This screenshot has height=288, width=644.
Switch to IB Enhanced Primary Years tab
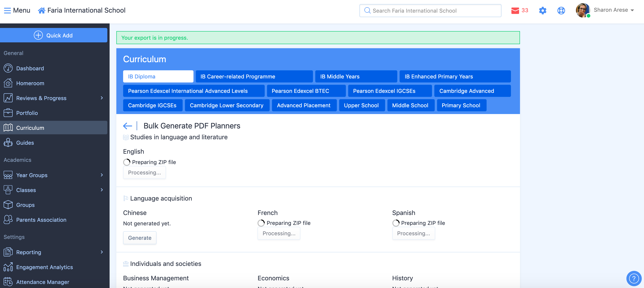coord(455,76)
